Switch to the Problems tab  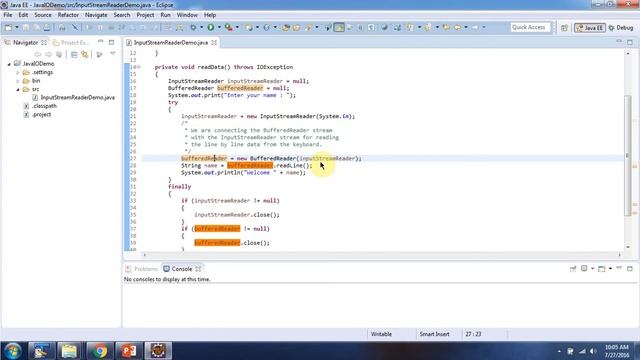(142, 269)
